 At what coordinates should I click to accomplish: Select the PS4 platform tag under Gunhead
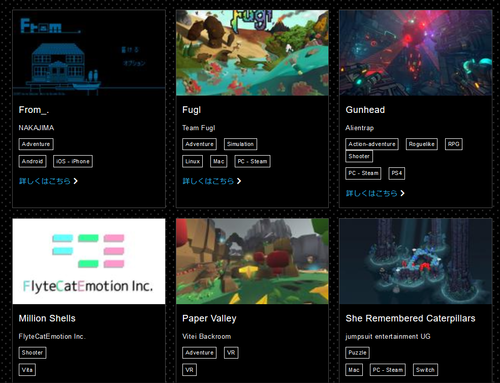tap(397, 173)
